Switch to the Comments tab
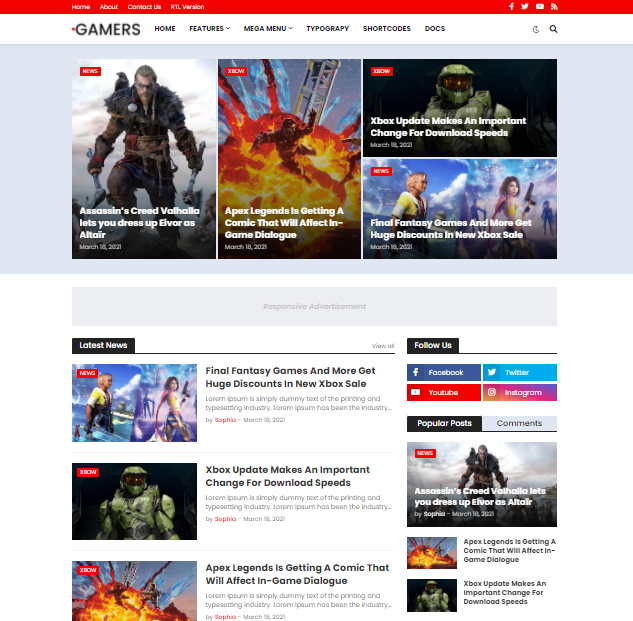 pos(519,424)
